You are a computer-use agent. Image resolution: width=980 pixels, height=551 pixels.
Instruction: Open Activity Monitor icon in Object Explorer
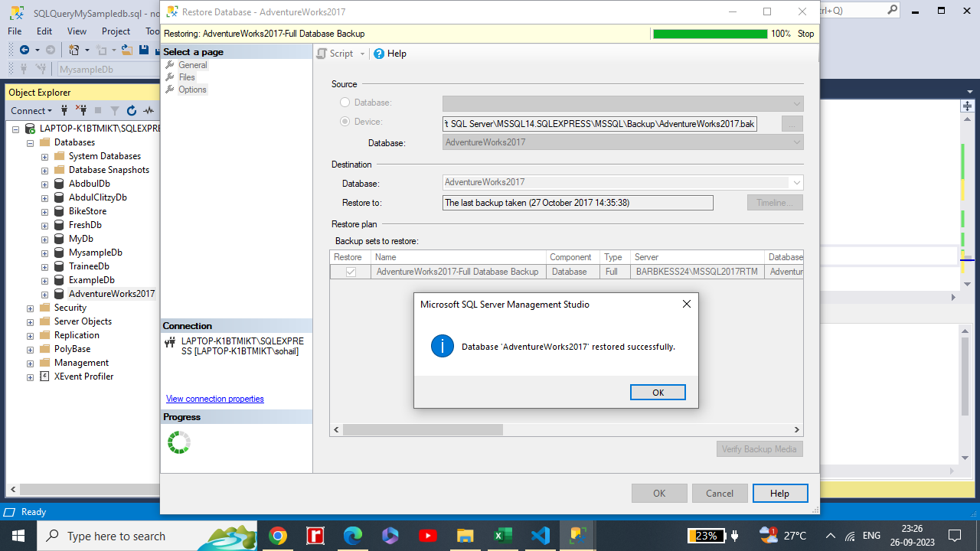(x=149, y=110)
